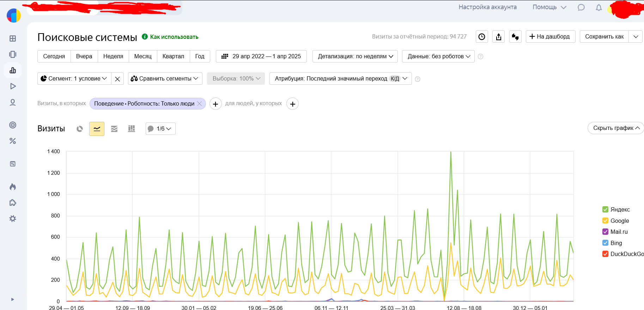Open the Как использовать link
Viewport: 644px width, 310px height.
tap(174, 37)
